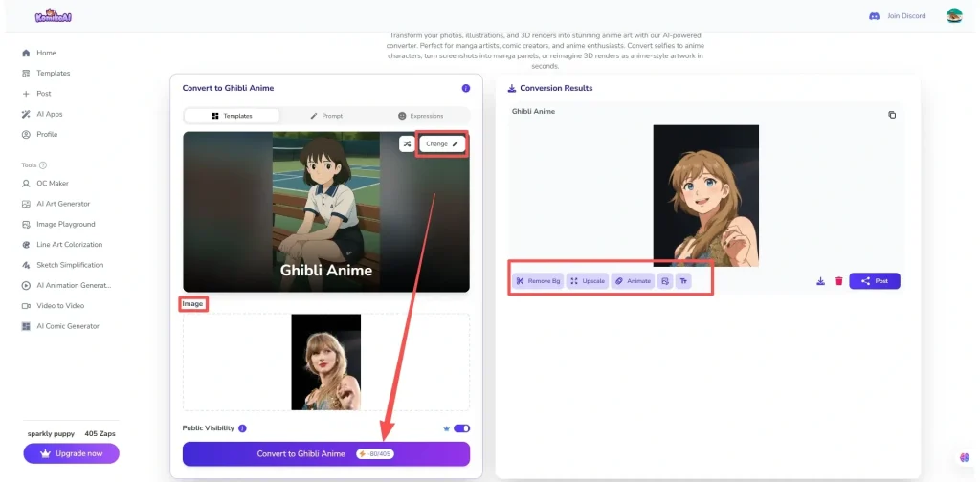
Task: Click the Upscale button
Action: (x=588, y=281)
